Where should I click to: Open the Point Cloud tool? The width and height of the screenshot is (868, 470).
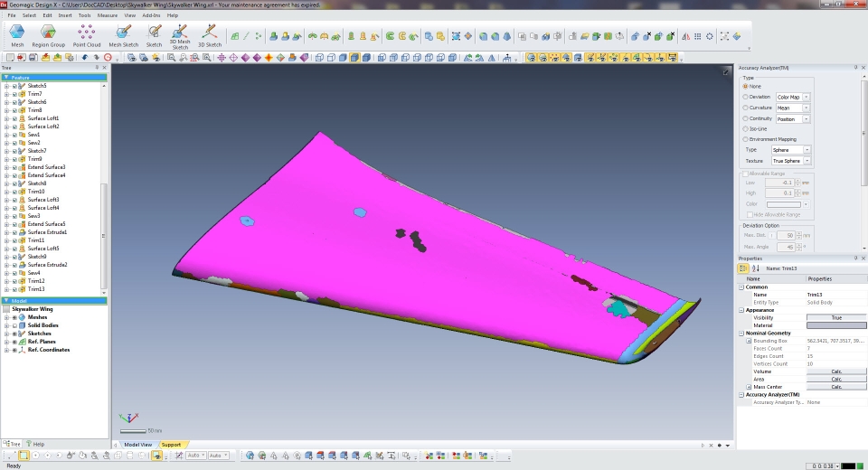tap(87, 36)
